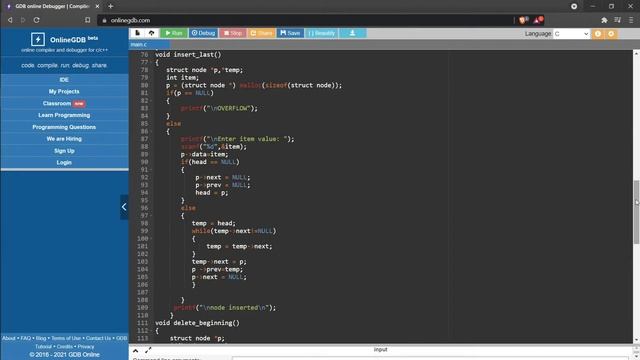The width and height of the screenshot is (640, 360).
Task: Fold delete_beginning function at line 112
Action: click(x=151, y=331)
